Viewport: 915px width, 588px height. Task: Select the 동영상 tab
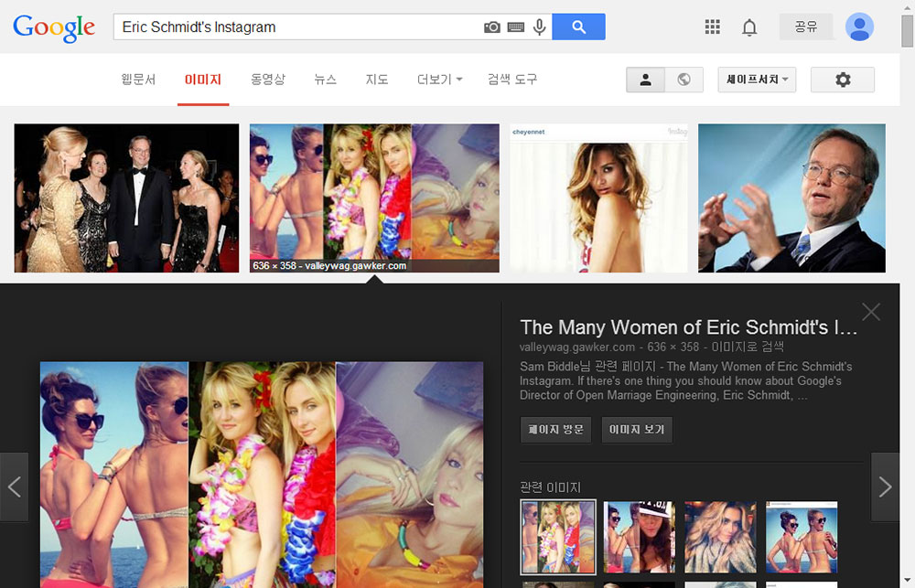pos(268,80)
